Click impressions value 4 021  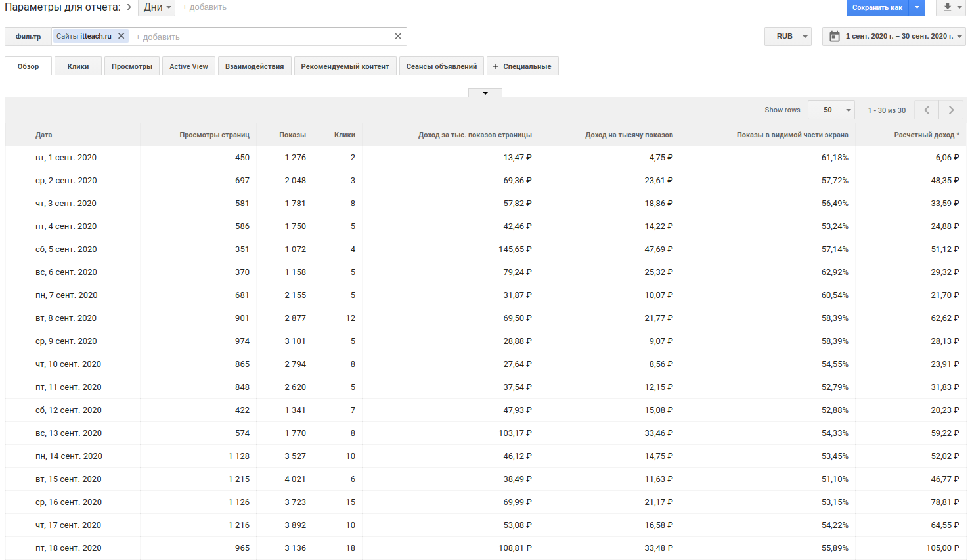[296, 479]
